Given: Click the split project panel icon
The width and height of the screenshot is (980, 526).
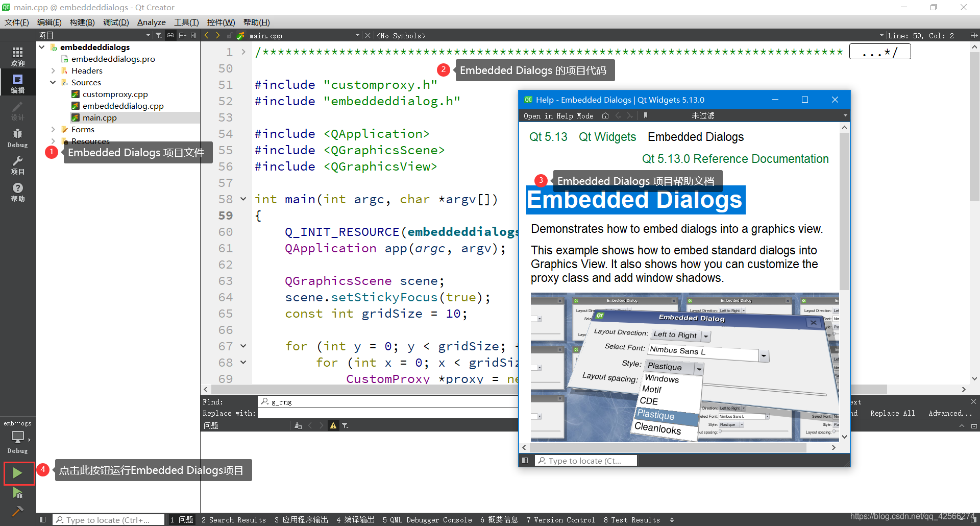Looking at the screenshot, I should [182, 35].
